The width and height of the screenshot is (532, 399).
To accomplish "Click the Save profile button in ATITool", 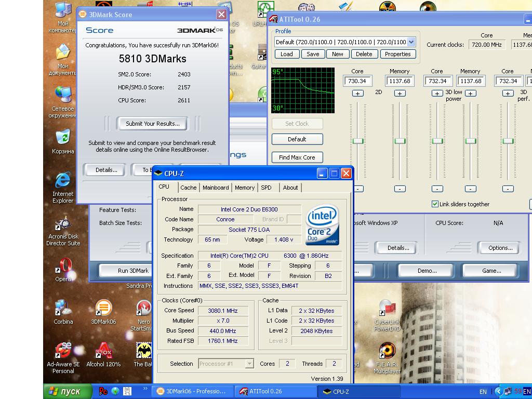I will 313,54.
